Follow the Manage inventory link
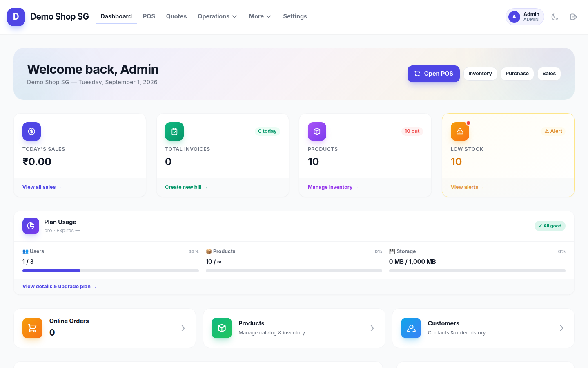Screen dimensions: 588x368 click(333, 187)
